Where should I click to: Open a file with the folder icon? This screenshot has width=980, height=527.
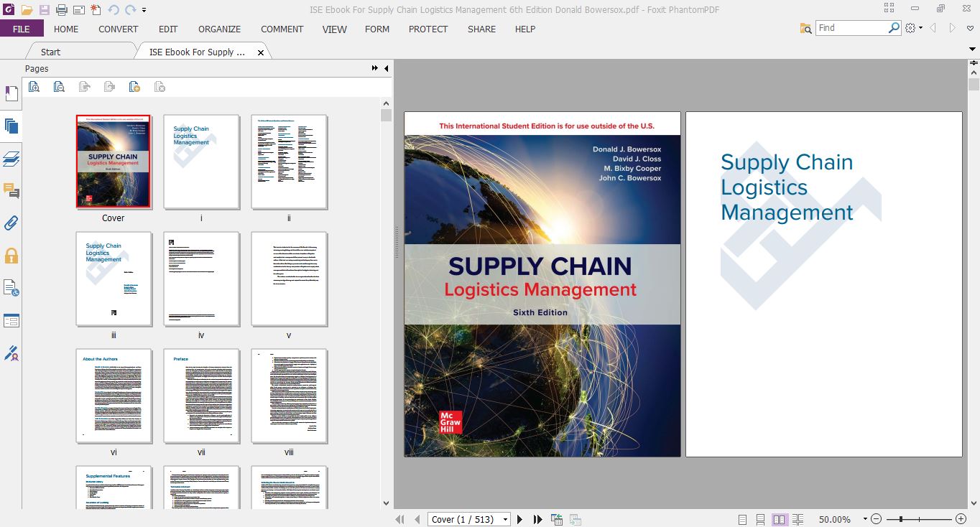[x=27, y=9]
